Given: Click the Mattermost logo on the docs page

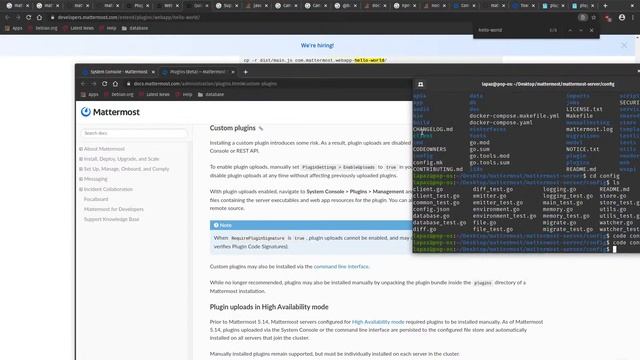Looking at the screenshot, I should point(110,112).
